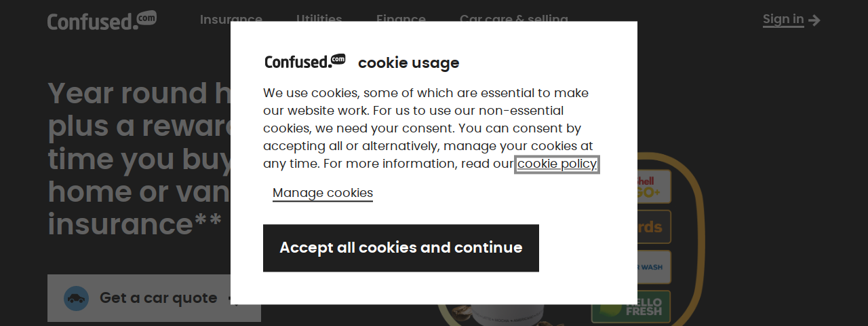
Task: Click the coffee cup image in the rewards graphic
Action: click(502, 315)
